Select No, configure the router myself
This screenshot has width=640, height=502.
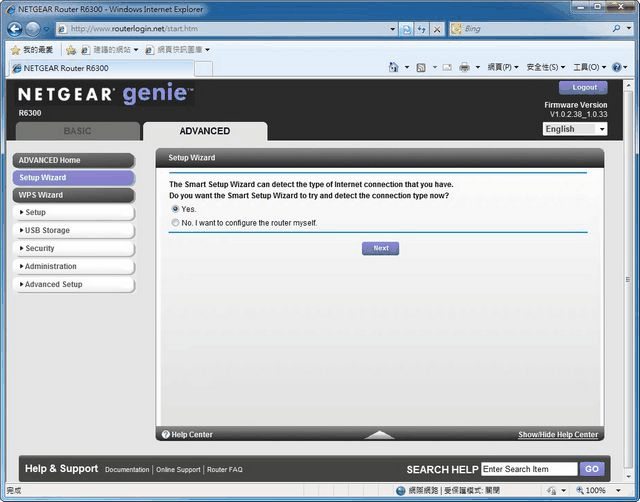[175, 223]
